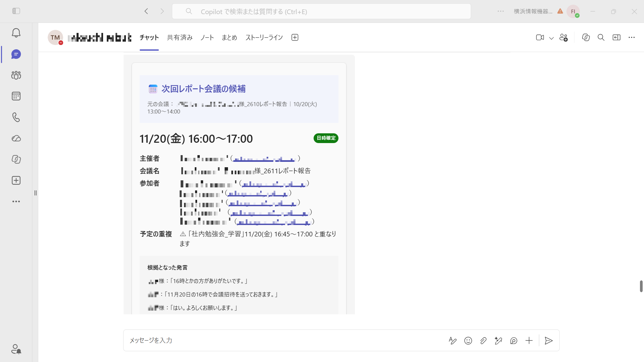The width and height of the screenshot is (644, 362).
Task: Toggle navigation pane icon at top left
Action: pos(16,11)
